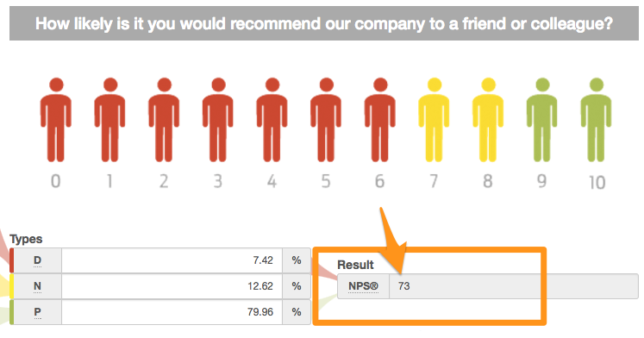The width and height of the screenshot is (644, 338).
Task: Pick the green person icon for 9
Action: [542, 120]
